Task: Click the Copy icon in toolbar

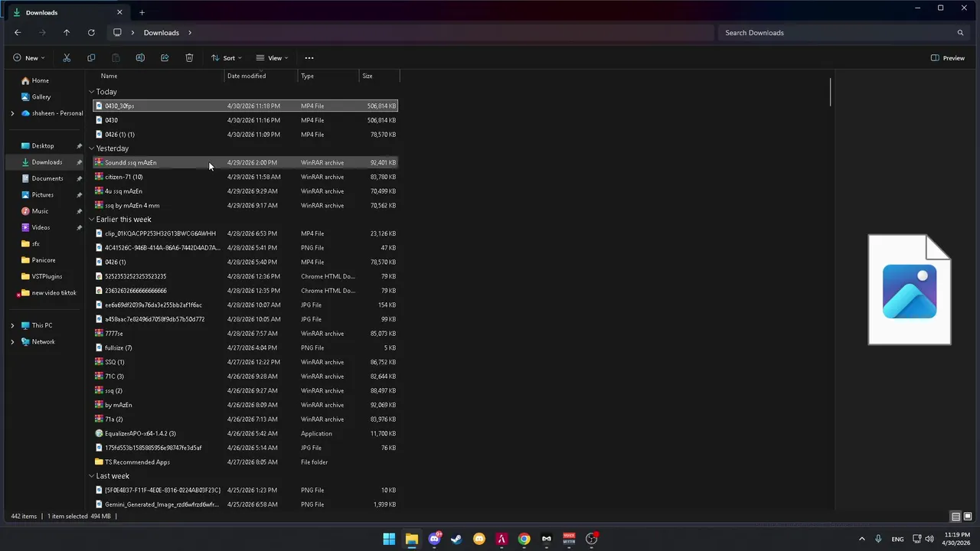Action: coord(91,58)
